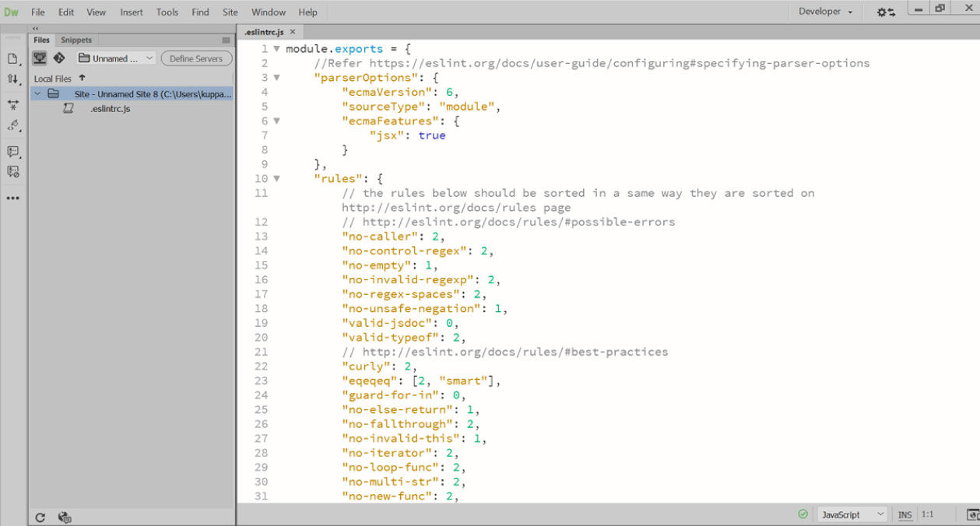This screenshot has height=526, width=980.
Task: Switch to the Snippets tab
Action: click(x=76, y=39)
